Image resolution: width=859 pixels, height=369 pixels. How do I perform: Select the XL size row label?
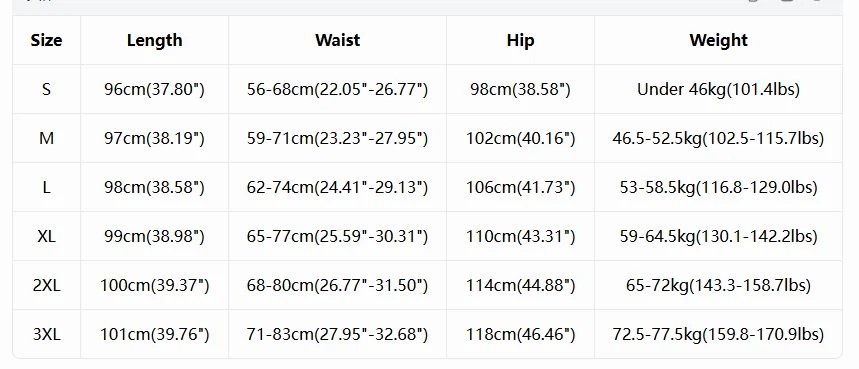coord(47,237)
